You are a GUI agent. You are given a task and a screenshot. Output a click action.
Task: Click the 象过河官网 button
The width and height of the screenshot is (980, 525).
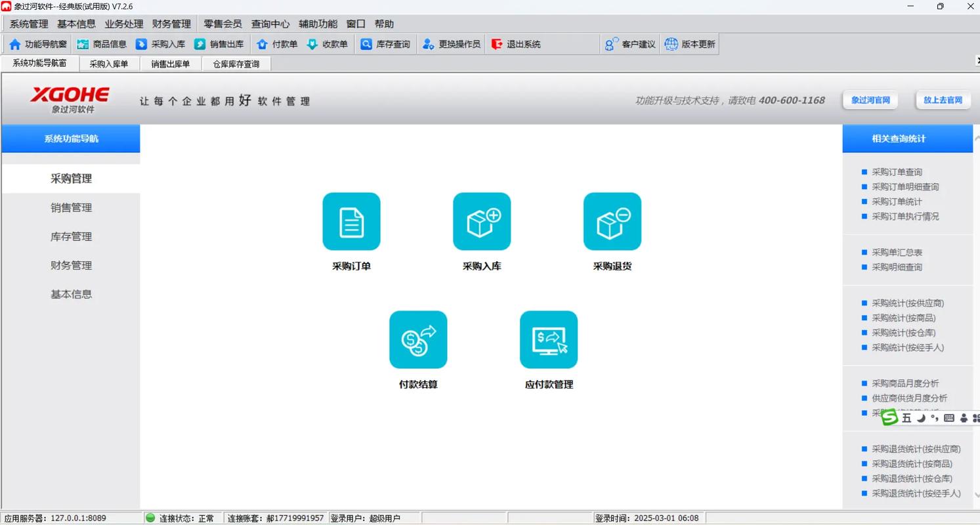click(870, 100)
